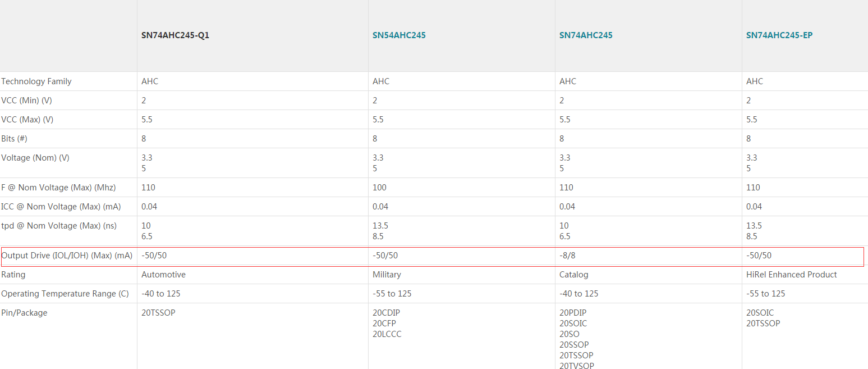868x369 pixels.
Task: Click the AHC technology value for SN74AHC245-Q1
Action: pyautogui.click(x=150, y=81)
